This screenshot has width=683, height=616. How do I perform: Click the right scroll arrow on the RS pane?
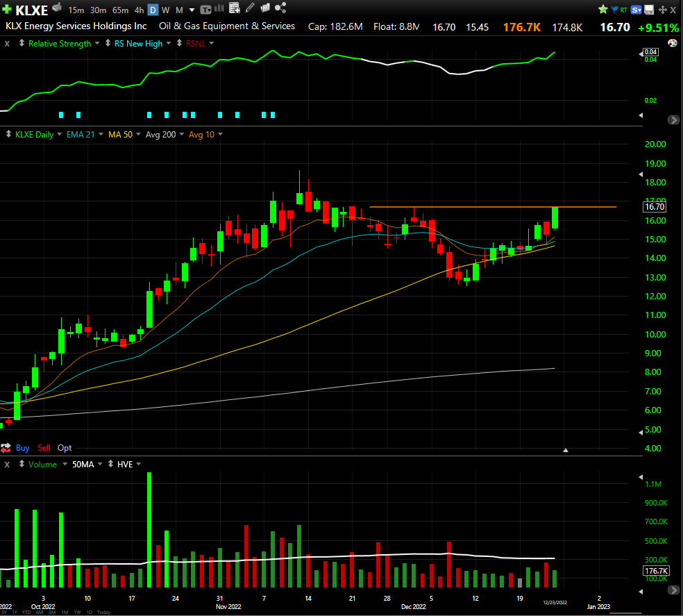[673, 119]
